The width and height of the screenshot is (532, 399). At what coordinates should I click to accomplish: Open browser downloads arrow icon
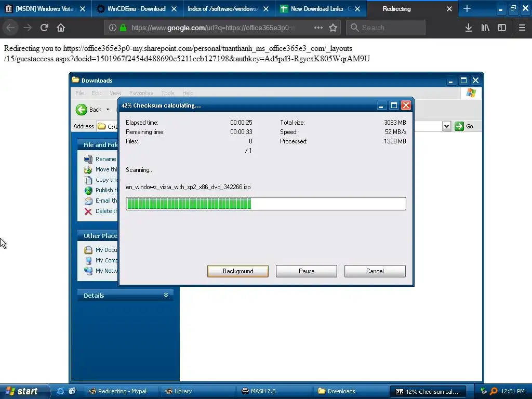[468, 28]
